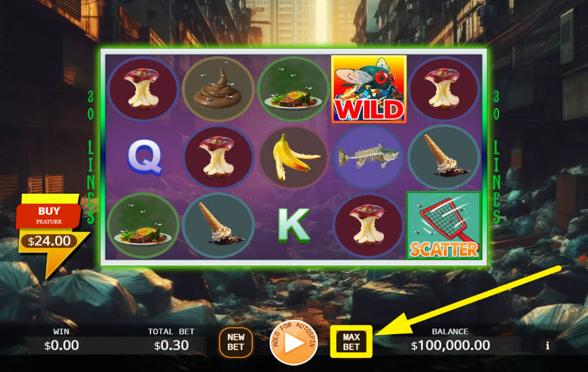Click the fish skeleton symbol
588x372 pixels.
point(368,157)
